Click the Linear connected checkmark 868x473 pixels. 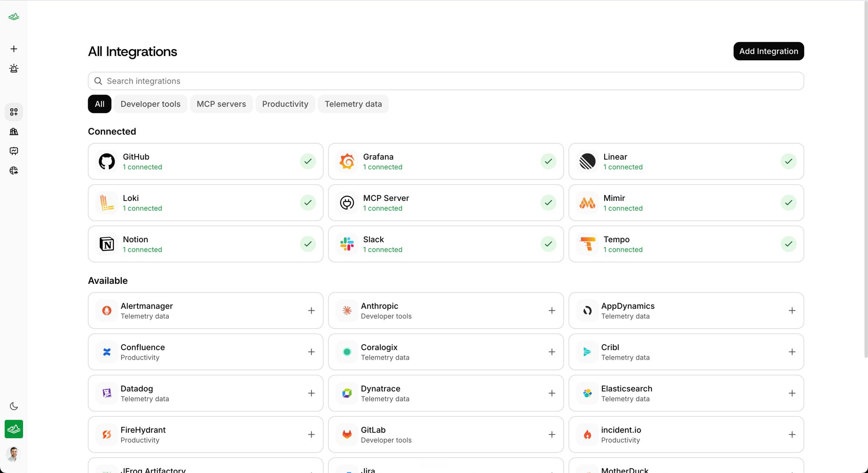[789, 161]
